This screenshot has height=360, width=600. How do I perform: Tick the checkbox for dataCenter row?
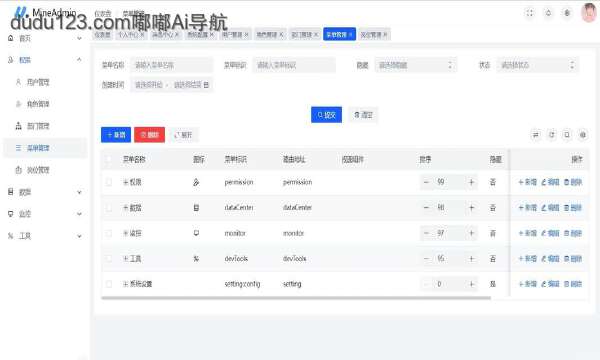point(109,208)
